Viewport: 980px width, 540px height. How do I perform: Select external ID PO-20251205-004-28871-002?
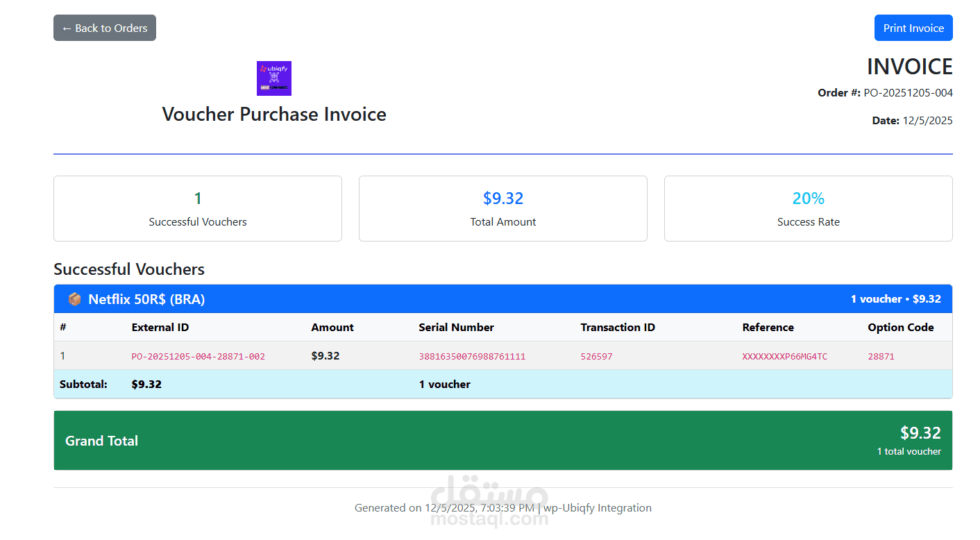coord(198,357)
